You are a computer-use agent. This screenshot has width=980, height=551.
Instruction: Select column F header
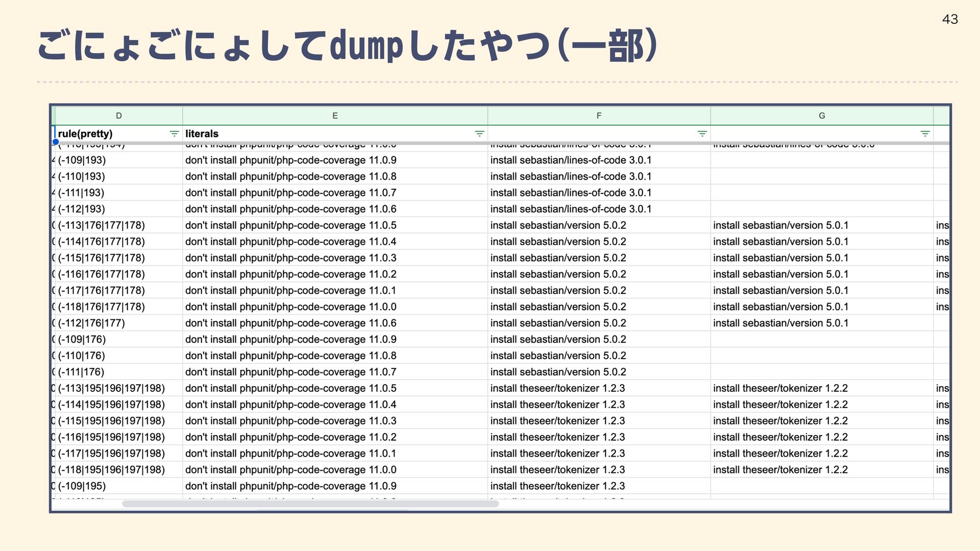599,116
